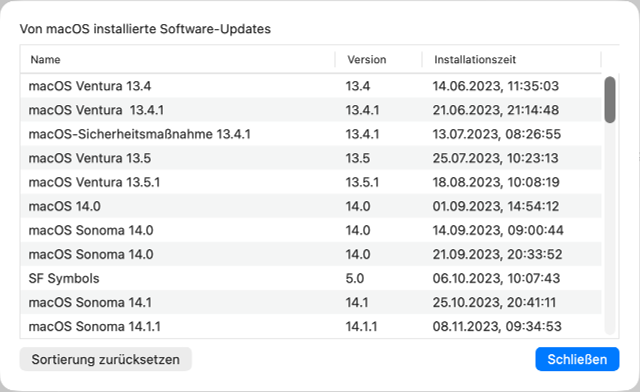Click version cell 14.1
Screen dimensions: 640x392
357,303
